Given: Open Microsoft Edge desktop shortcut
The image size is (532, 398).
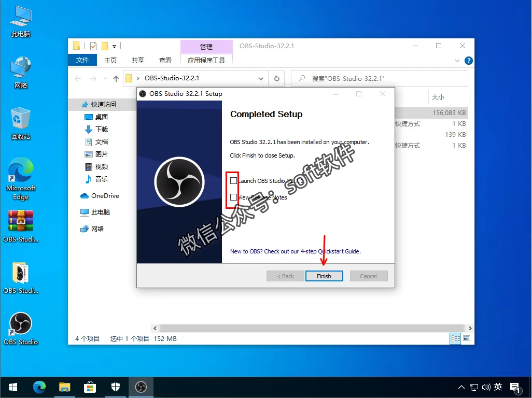Looking at the screenshot, I should [x=21, y=179].
